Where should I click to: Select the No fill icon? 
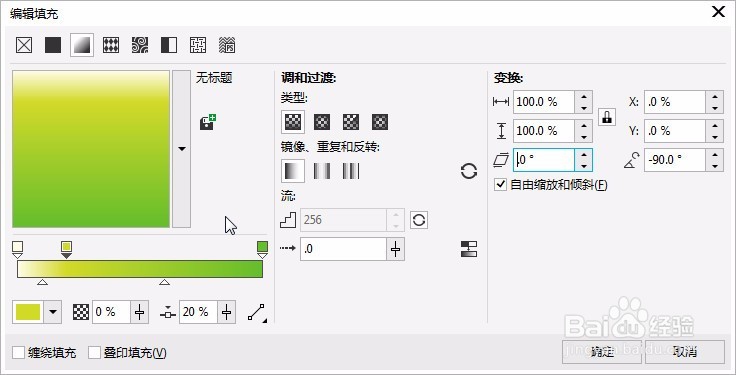(x=24, y=46)
